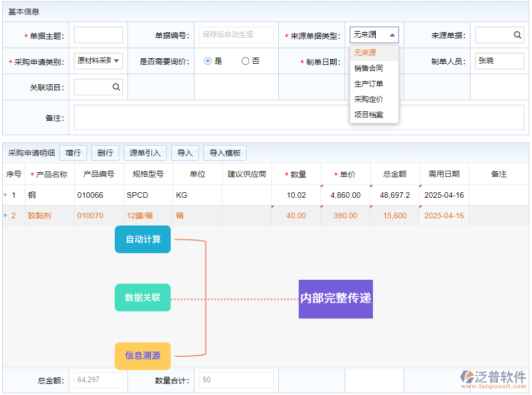Click the 删行 button to delete a row
532x395 pixels.
pos(105,152)
